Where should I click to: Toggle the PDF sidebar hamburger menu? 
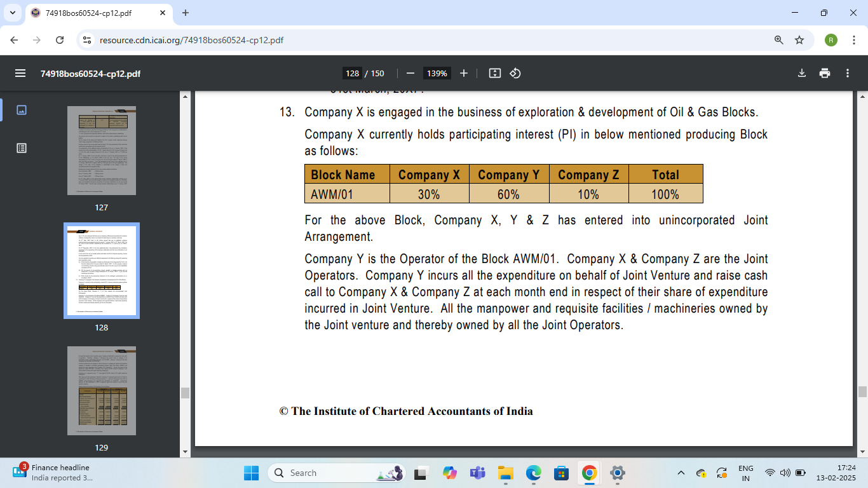(20, 73)
